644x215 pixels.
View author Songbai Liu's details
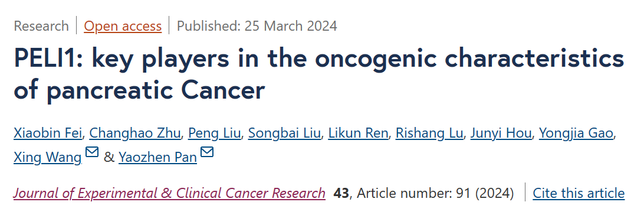pos(284,133)
